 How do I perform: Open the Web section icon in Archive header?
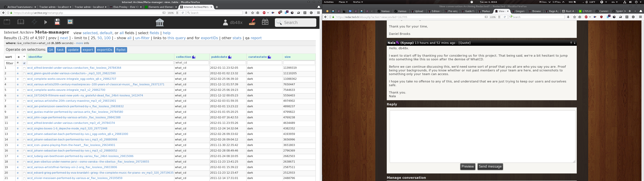(x=7, y=22)
